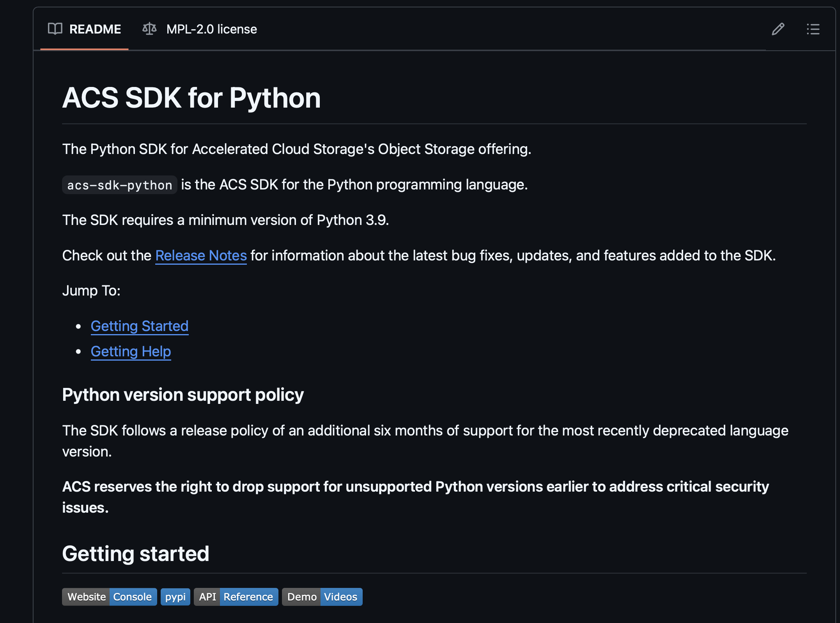Viewport: 840px width, 623px height.
Task: Click the Getting started section heading
Action: 135,554
